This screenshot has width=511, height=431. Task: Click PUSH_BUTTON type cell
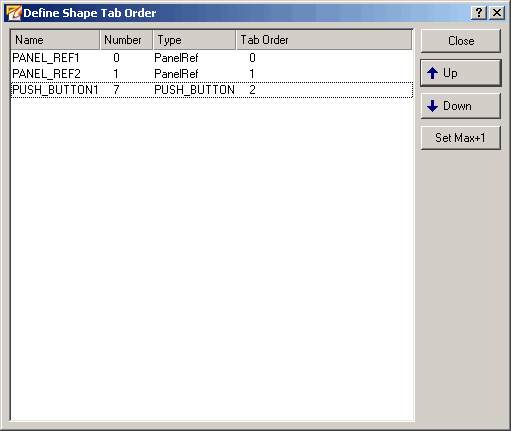(194, 90)
